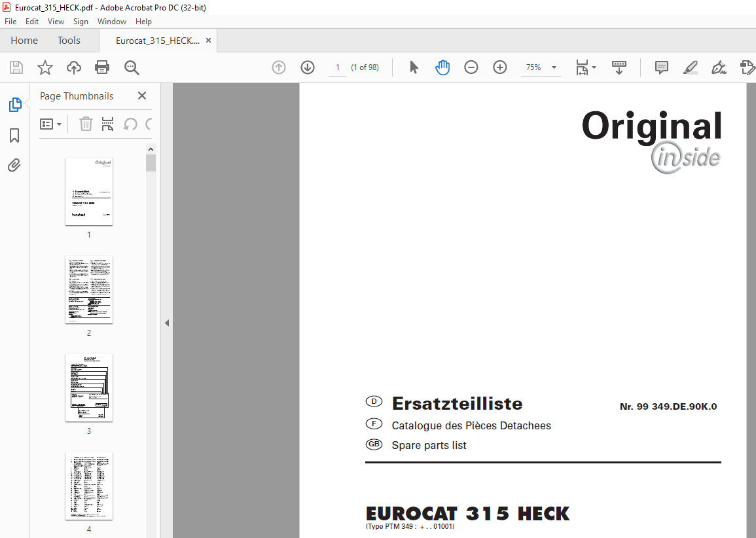Close the Page Thumbnails panel
Image resolution: width=756 pixels, height=538 pixels.
tap(142, 96)
